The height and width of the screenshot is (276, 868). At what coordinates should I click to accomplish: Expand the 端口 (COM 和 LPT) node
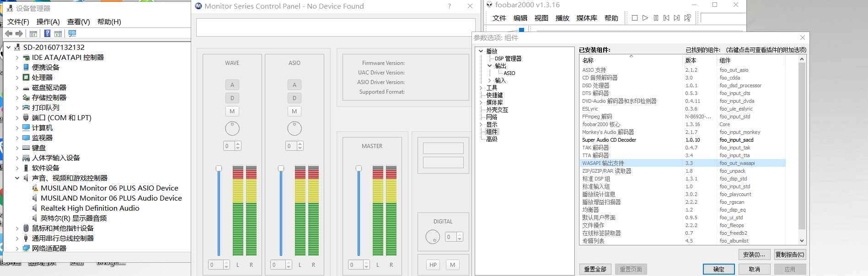pyautogui.click(x=17, y=118)
